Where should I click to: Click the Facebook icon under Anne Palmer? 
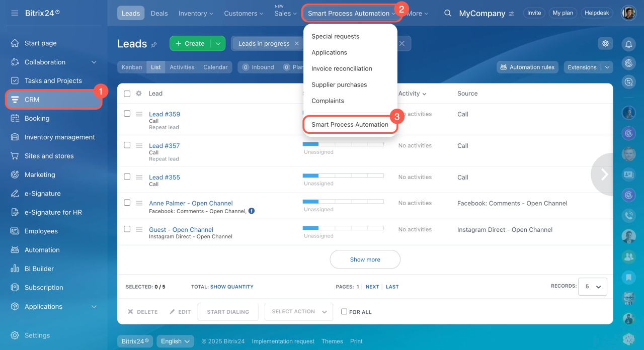click(252, 211)
